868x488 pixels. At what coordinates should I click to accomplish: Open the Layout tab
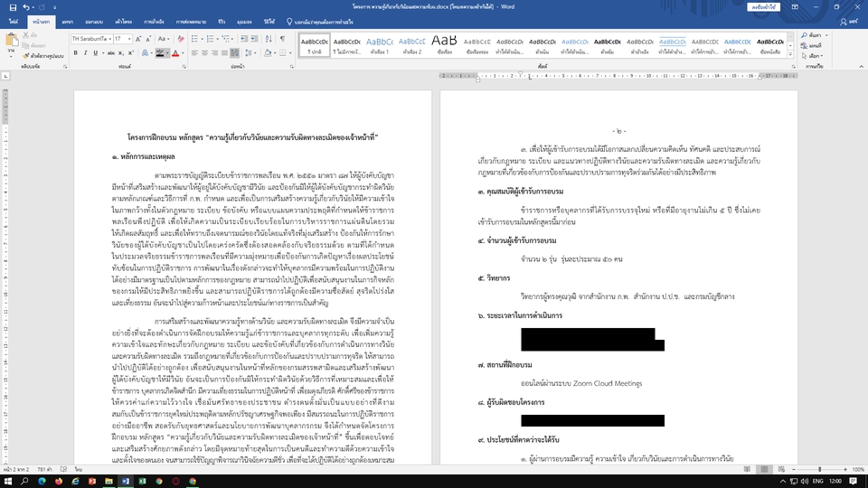pos(124,22)
